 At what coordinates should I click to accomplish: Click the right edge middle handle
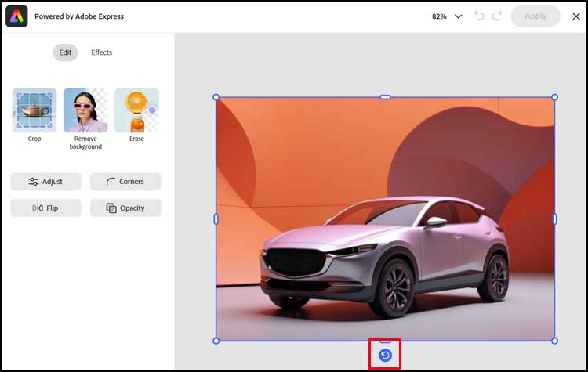[x=554, y=219]
